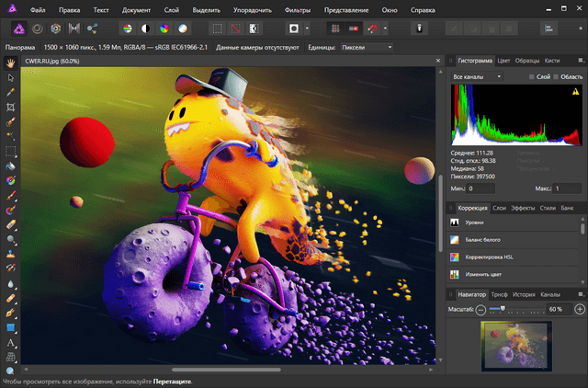The width and height of the screenshot is (588, 388).
Task: Select the Crop tool
Action: coord(10,107)
